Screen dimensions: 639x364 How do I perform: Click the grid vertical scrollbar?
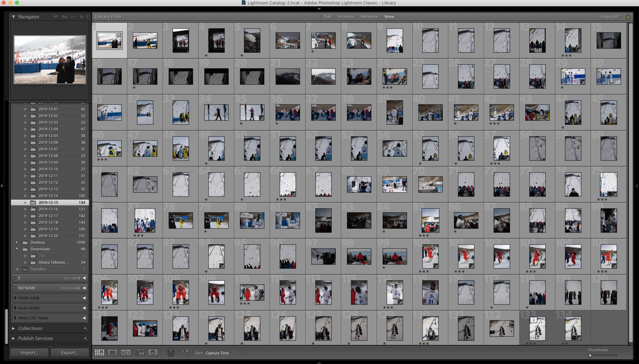631,183
